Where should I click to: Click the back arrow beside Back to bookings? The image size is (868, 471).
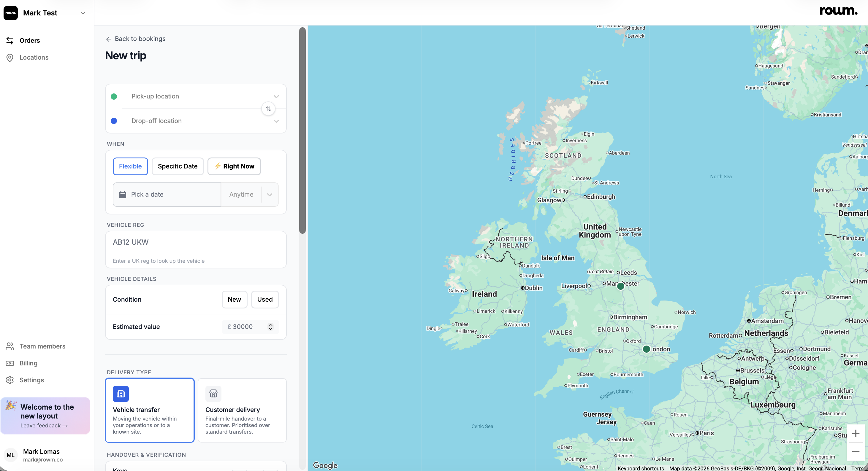(109, 39)
